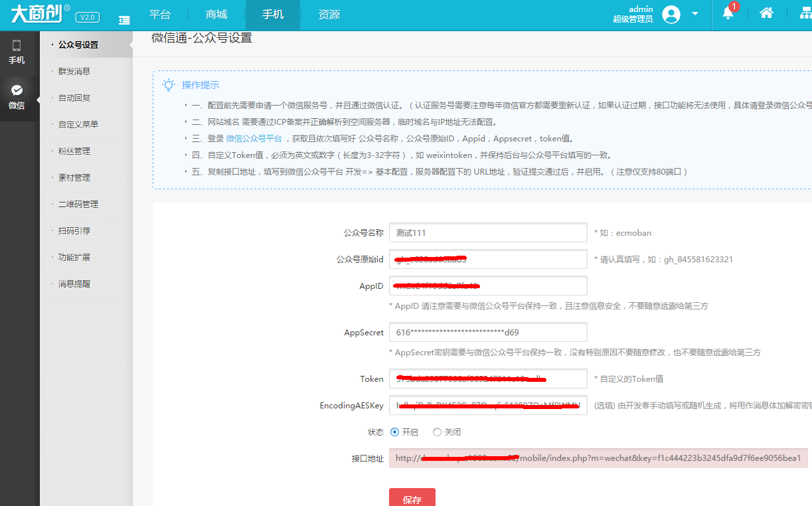
Task: Click into the Token field
Action: coord(488,379)
